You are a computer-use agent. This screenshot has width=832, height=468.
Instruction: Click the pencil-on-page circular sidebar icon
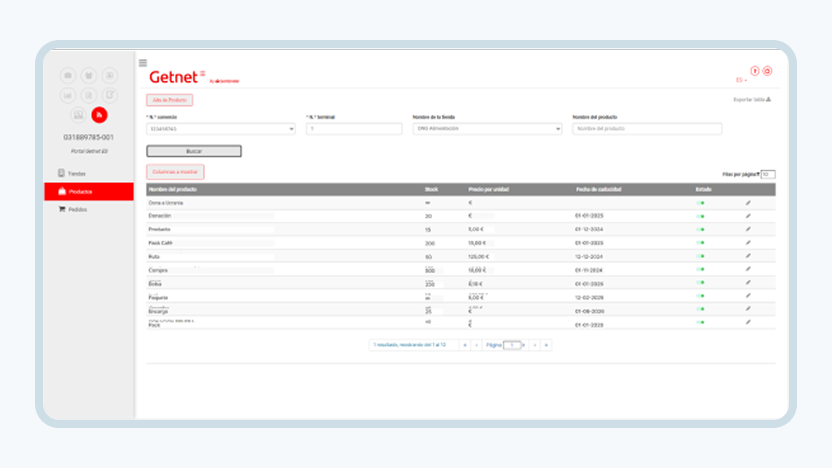point(109,96)
